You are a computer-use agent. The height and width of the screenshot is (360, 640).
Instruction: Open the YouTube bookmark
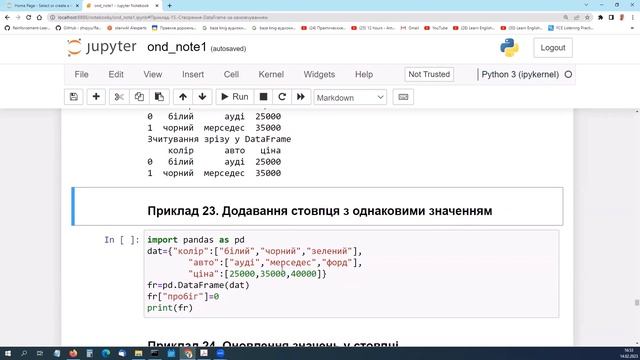pyautogui.click(x=436, y=28)
